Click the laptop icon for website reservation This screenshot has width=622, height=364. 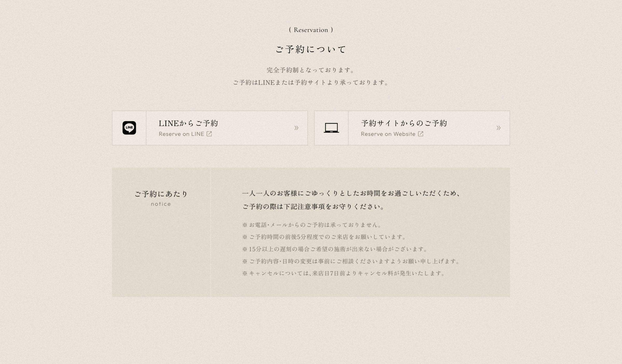tap(331, 128)
